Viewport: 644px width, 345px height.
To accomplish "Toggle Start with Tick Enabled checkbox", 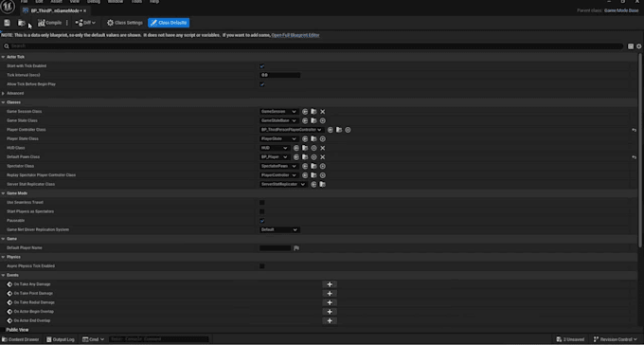I will pos(262,66).
